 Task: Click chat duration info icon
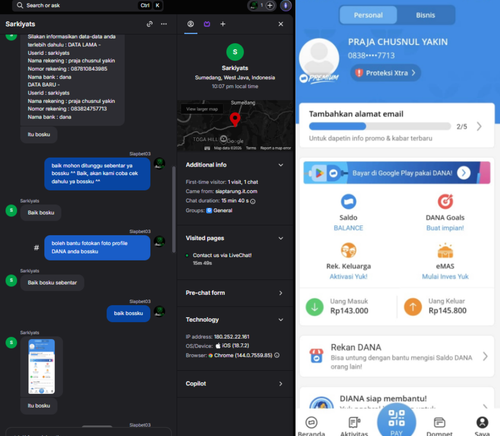(253, 201)
